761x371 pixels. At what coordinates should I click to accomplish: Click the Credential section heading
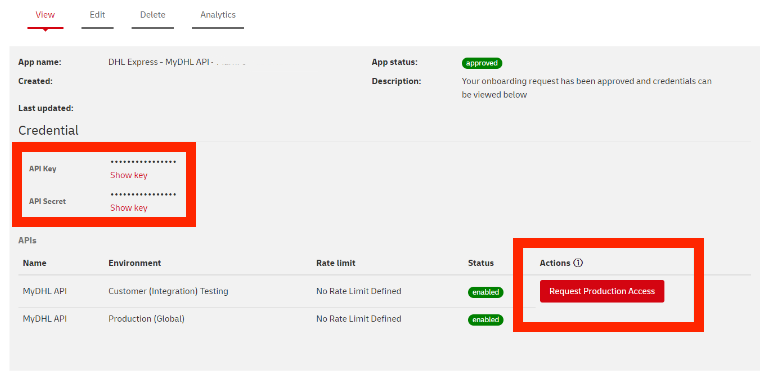coord(48,131)
